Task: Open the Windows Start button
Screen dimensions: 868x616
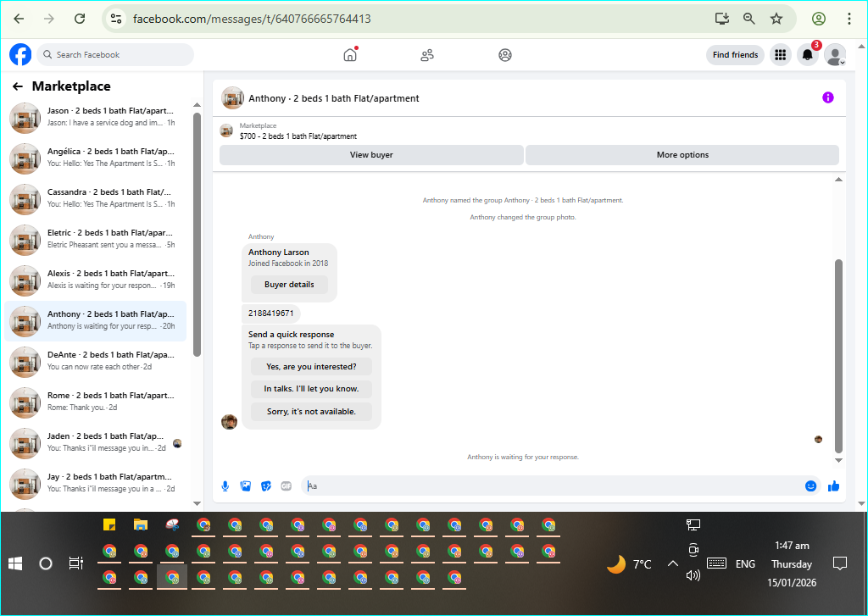Action: [x=15, y=564]
